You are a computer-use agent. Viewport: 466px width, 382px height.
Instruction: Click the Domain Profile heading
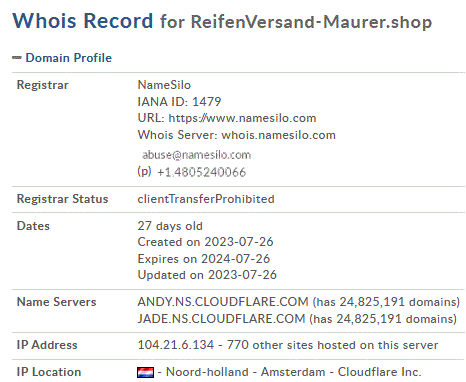pyautogui.click(x=69, y=58)
